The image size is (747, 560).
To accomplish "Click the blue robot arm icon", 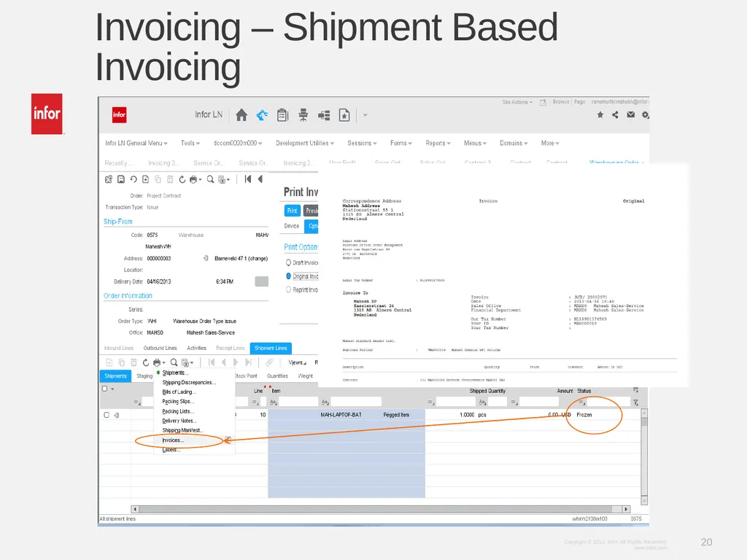I will (262, 115).
